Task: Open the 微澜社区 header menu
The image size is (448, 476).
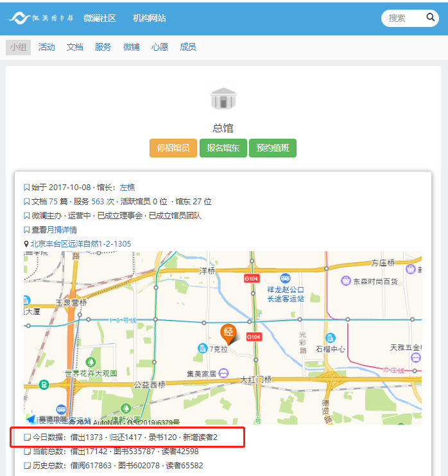Action: (99, 18)
